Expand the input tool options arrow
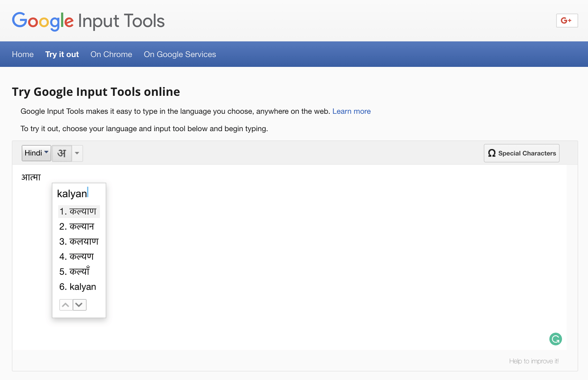Screen dimensions: 588x380 pyautogui.click(x=77, y=153)
